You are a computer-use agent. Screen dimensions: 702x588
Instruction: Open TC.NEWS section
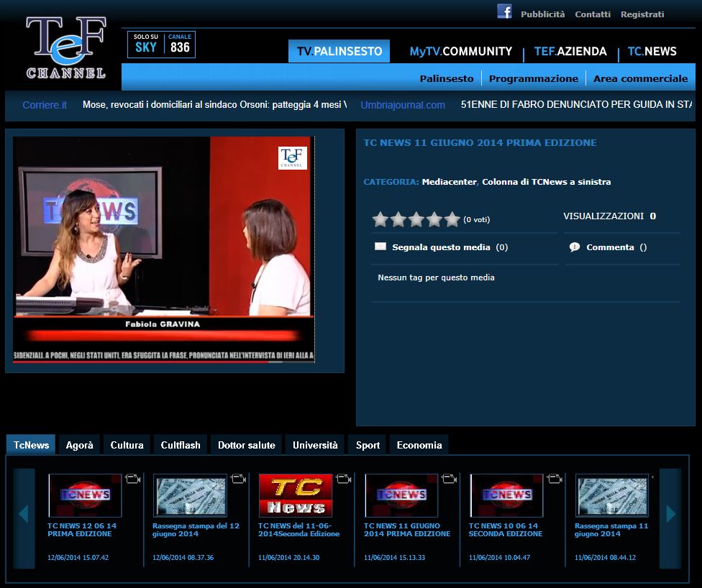pyautogui.click(x=652, y=52)
